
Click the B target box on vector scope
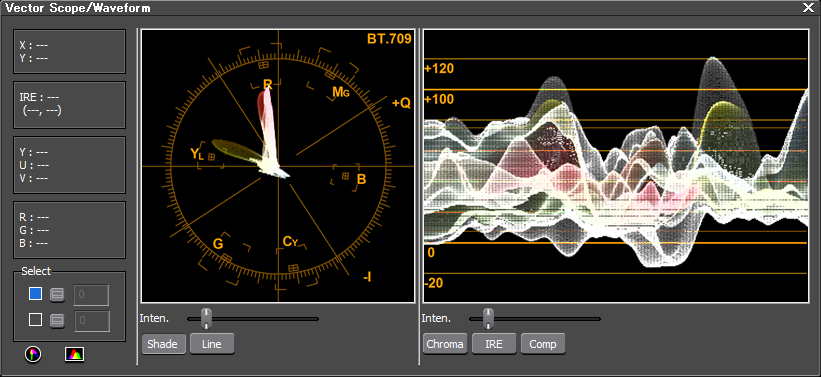pos(346,176)
